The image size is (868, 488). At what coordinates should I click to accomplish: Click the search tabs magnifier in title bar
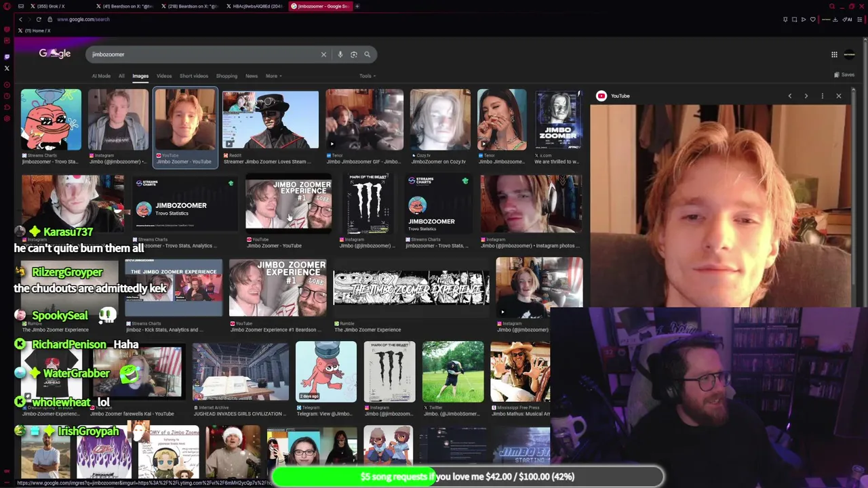pyautogui.click(x=832, y=6)
